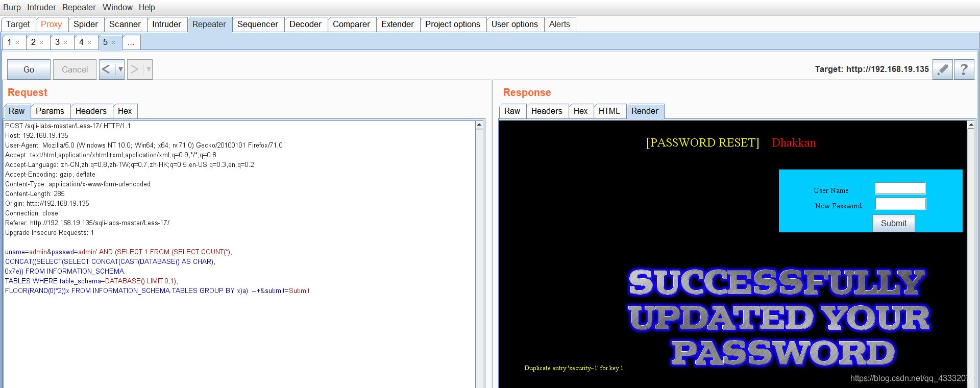Open the back history dropdown arrow
The height and width of the screenshot is (388, 980).
120,69
